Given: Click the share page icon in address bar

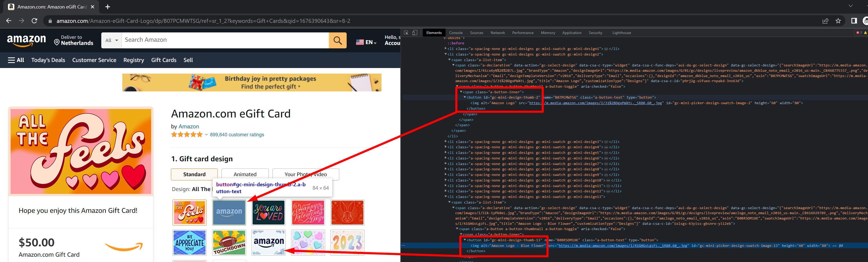Looking at the screenshot, I should coord(825,21).
